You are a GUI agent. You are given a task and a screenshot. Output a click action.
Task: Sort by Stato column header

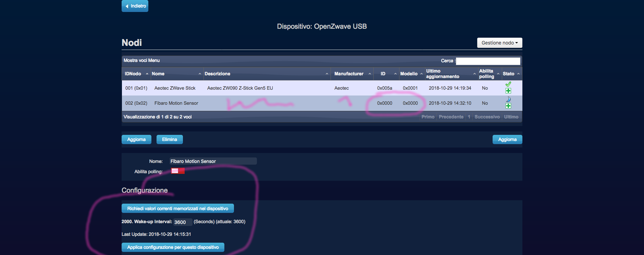(509, 74)
